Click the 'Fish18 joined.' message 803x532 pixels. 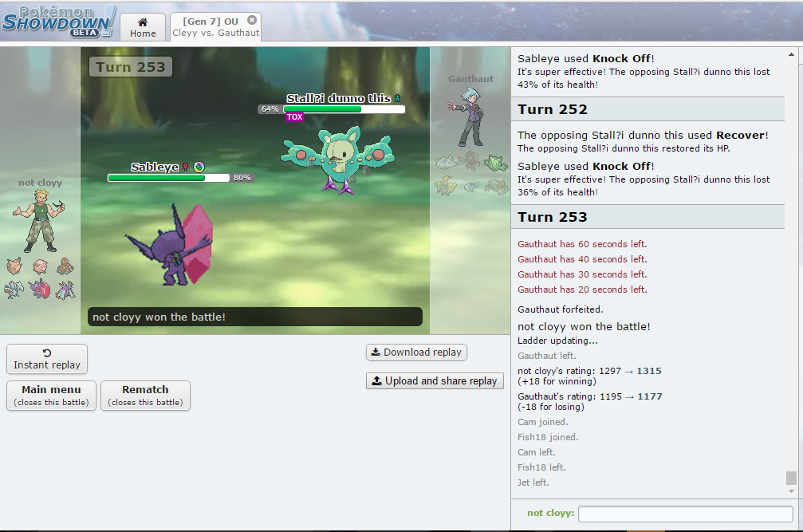pos(548,437)
